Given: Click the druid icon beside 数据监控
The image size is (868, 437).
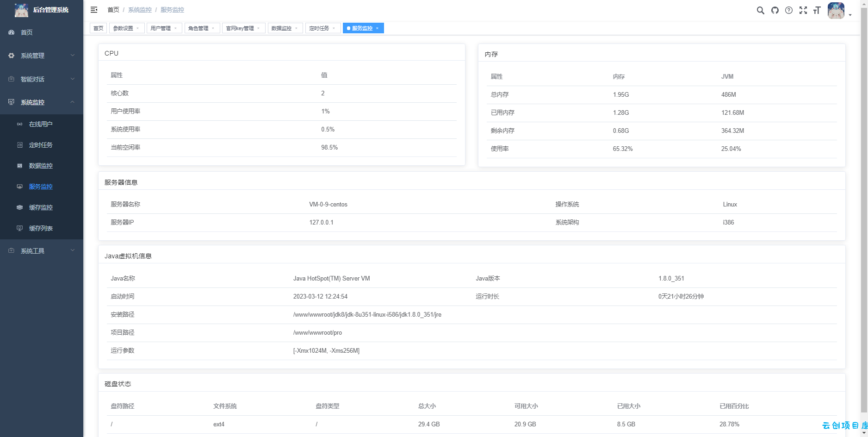Looking at the screenshot, I should (19, 166).
